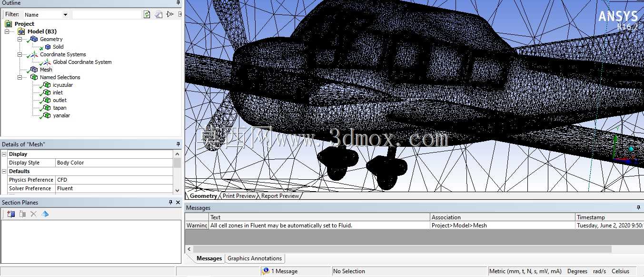Click the message info icon in status bar
644x277 pixels.
[266, 271]
